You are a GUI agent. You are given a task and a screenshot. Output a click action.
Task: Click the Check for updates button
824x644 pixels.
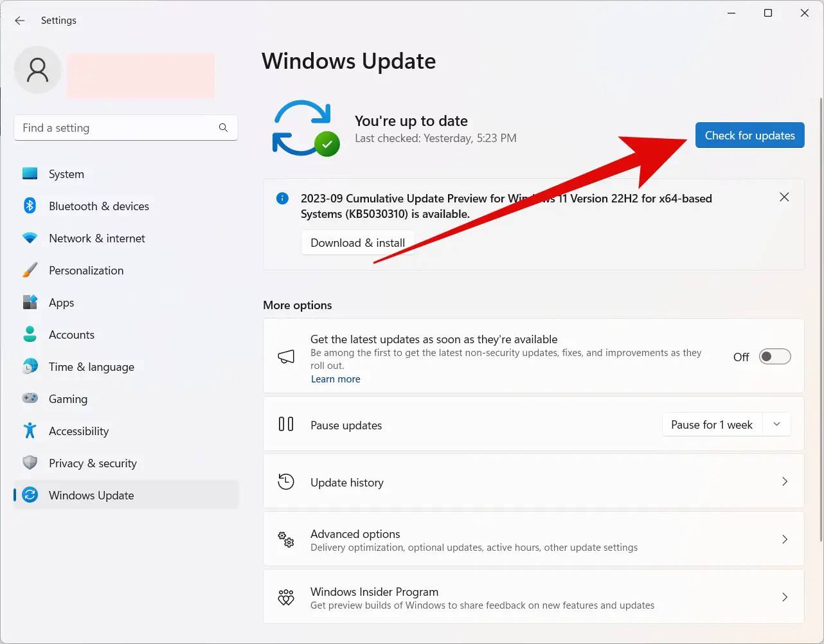[749, 135]
